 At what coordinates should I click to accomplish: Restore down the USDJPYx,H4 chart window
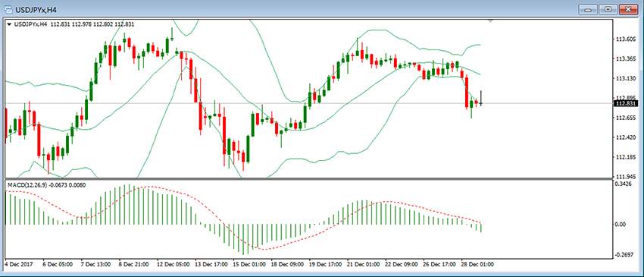click(608, 8)
